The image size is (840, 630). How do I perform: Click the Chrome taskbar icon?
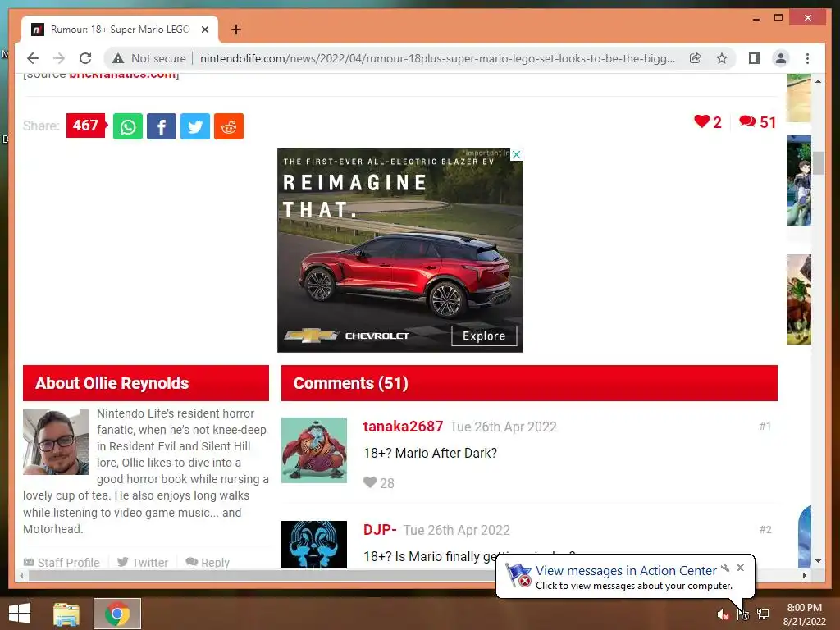click(x=117, y=614)
